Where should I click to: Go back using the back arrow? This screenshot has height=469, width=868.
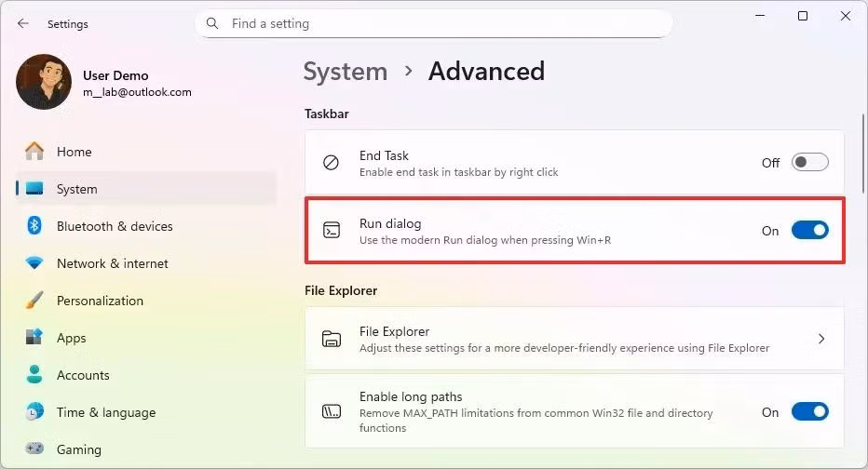click(22, 23)
